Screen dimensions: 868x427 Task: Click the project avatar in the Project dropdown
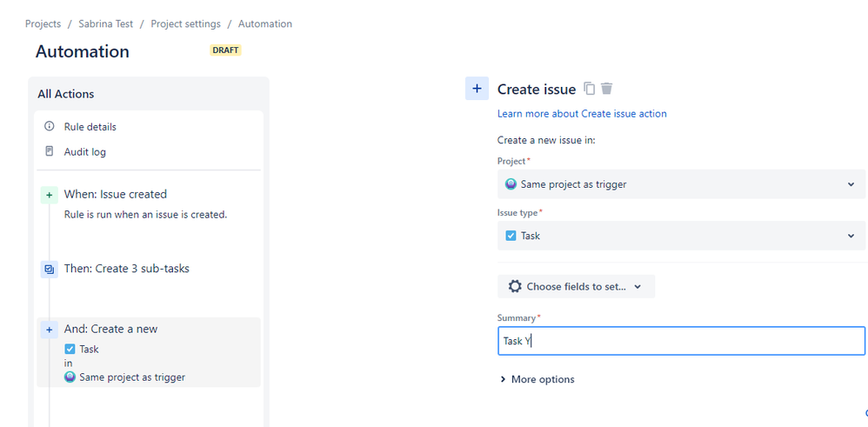click(x=511, y=183)
